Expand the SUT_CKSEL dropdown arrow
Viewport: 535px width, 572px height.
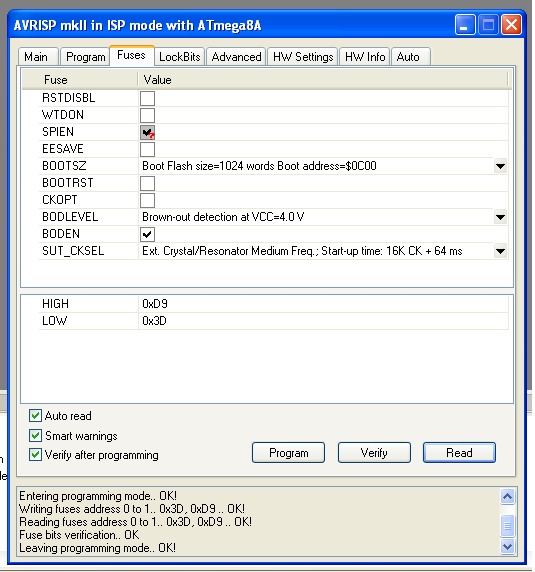500,251
